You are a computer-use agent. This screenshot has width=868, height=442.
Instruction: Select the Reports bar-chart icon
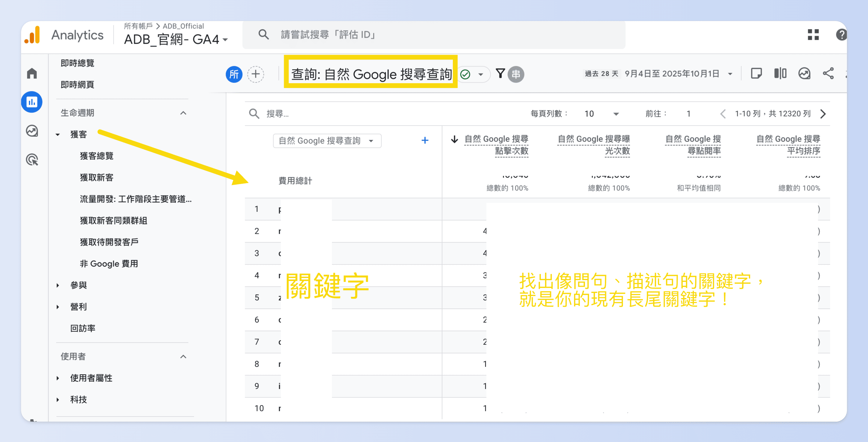[x=32, y=102]
